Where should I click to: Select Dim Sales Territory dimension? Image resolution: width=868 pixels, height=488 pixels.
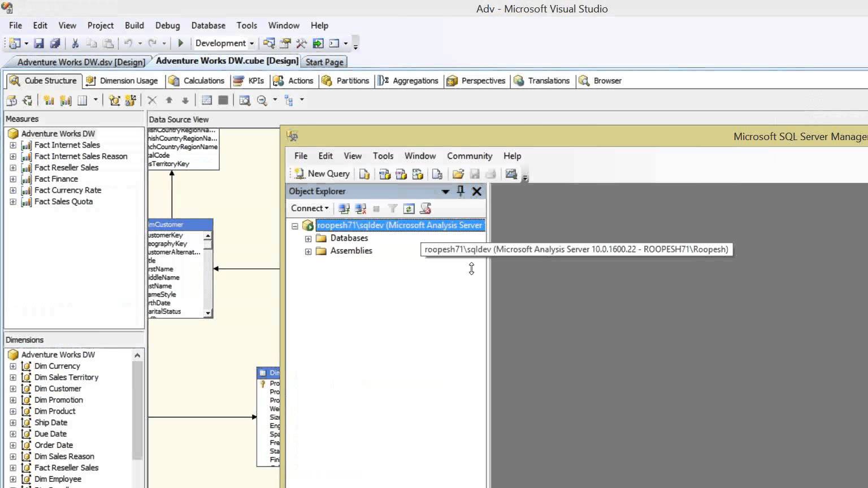[x=66, y=377]
